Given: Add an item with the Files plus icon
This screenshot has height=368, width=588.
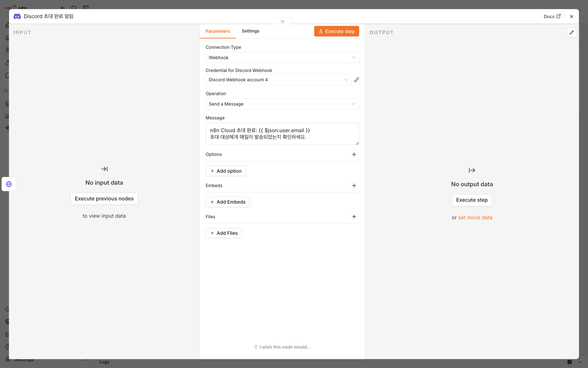Looking at the screenshot, I should click(354, 217).
